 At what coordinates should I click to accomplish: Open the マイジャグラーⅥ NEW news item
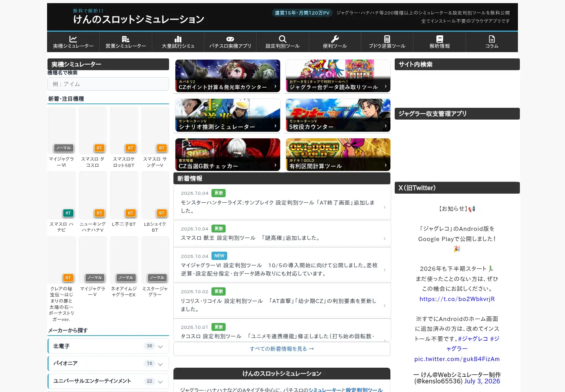pos(282,265)
